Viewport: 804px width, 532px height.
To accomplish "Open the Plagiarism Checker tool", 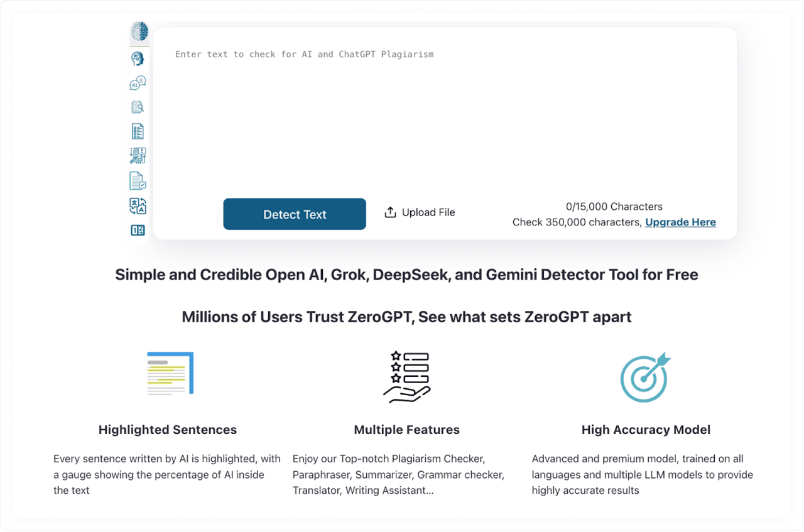I will [x=138, y=107].
